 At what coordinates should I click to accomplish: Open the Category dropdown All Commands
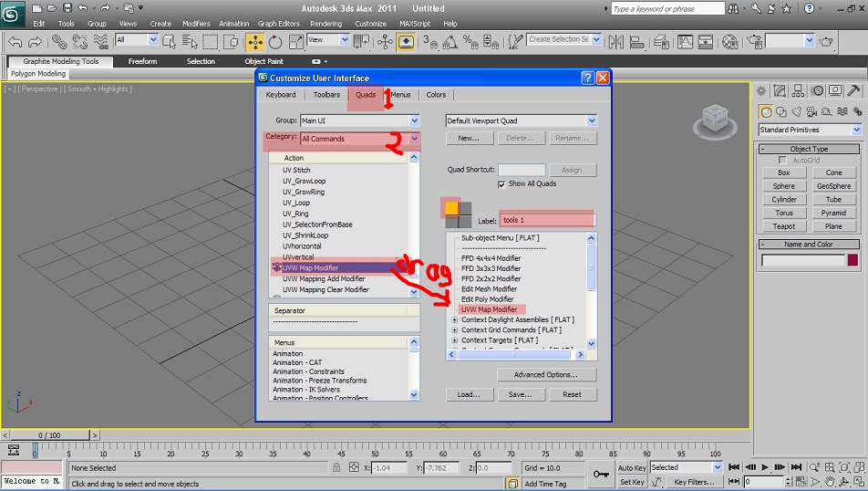tap(360, 139)
